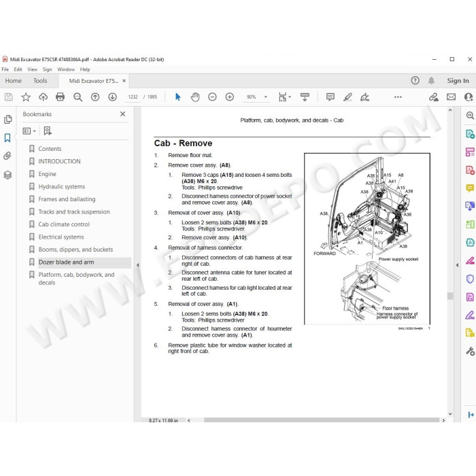
Task: Expand the right pane arrow icon
Action: (x=471, y=415)
